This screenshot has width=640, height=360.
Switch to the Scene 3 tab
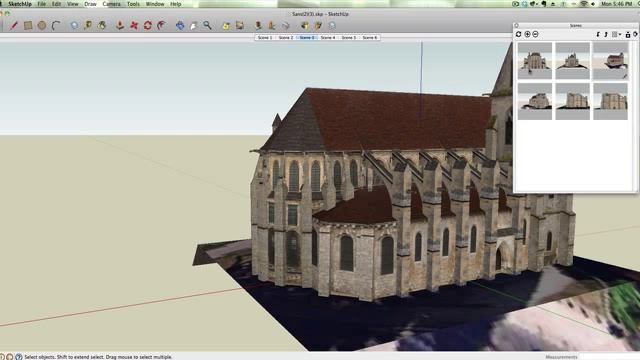tap(307, 38)
